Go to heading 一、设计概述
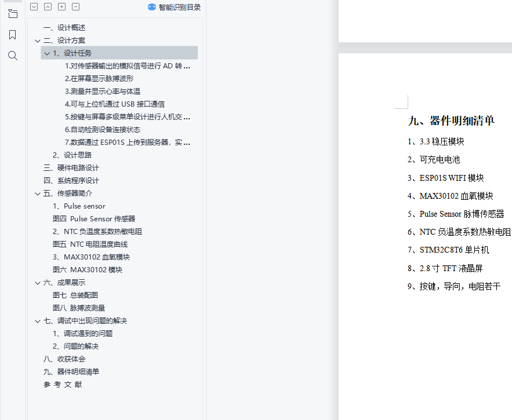512x420 pixels. [64, 28]
